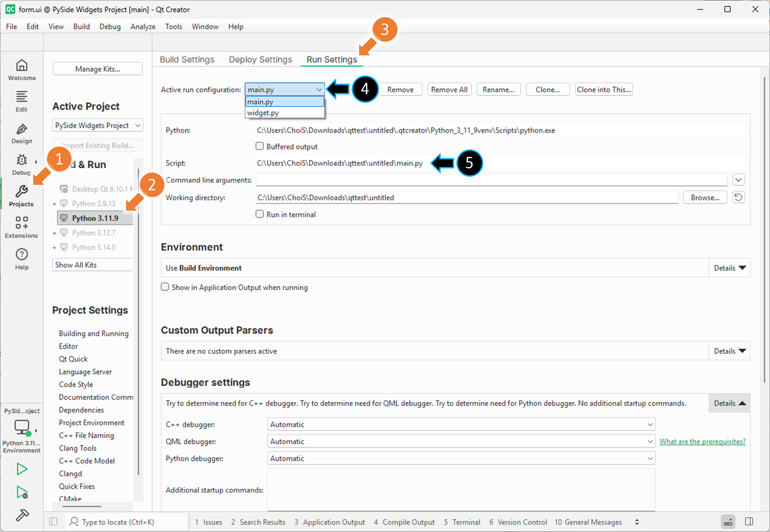Choose widget.py in configuration list

coord(284,113)
